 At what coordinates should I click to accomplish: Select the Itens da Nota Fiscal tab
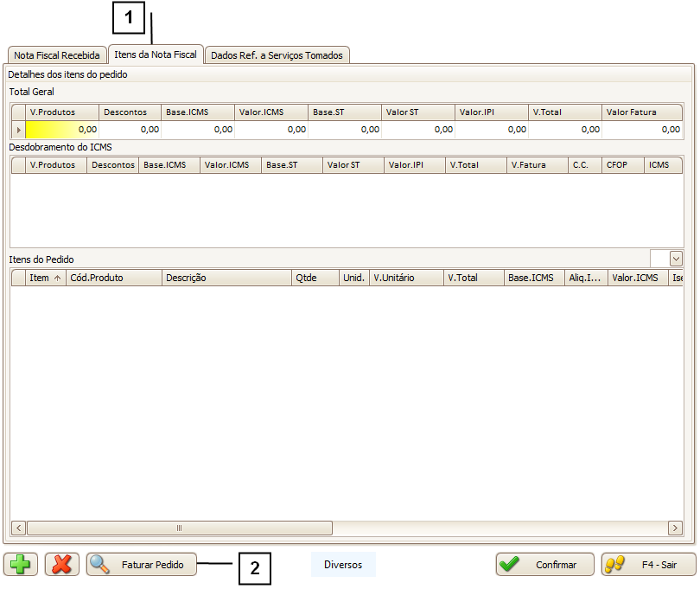[156, 54]
